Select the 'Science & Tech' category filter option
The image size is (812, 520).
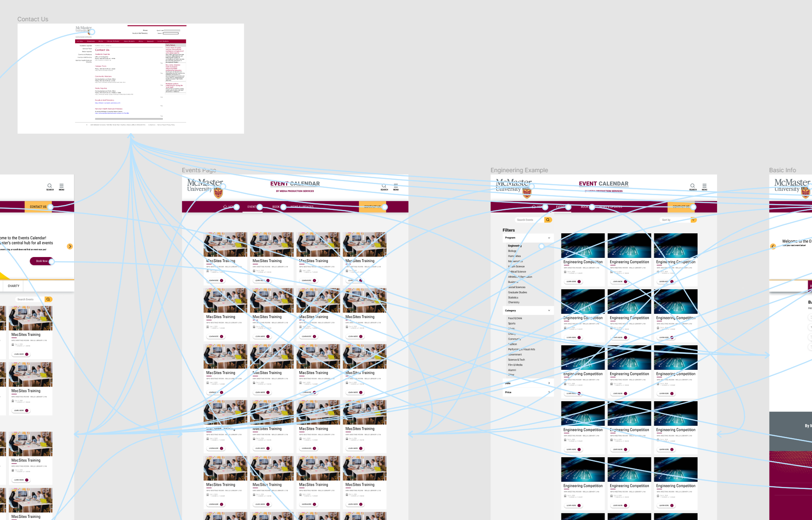[x=516, y=360]
